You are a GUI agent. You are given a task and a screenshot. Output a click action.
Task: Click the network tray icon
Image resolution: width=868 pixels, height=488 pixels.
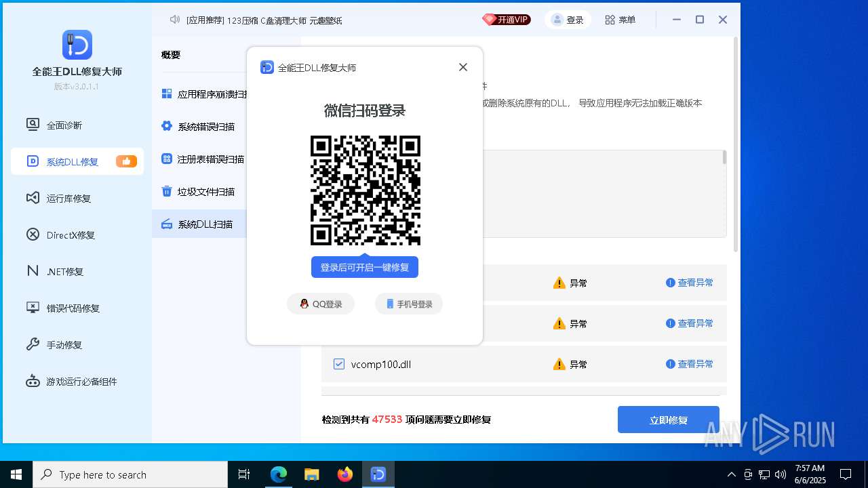pos(764,474)
